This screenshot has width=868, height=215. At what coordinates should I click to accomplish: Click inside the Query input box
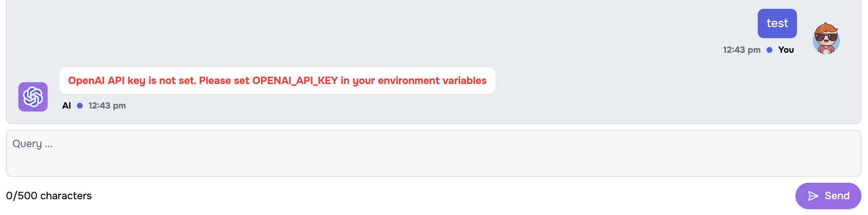pyautogui.click(x=434, y=153)
